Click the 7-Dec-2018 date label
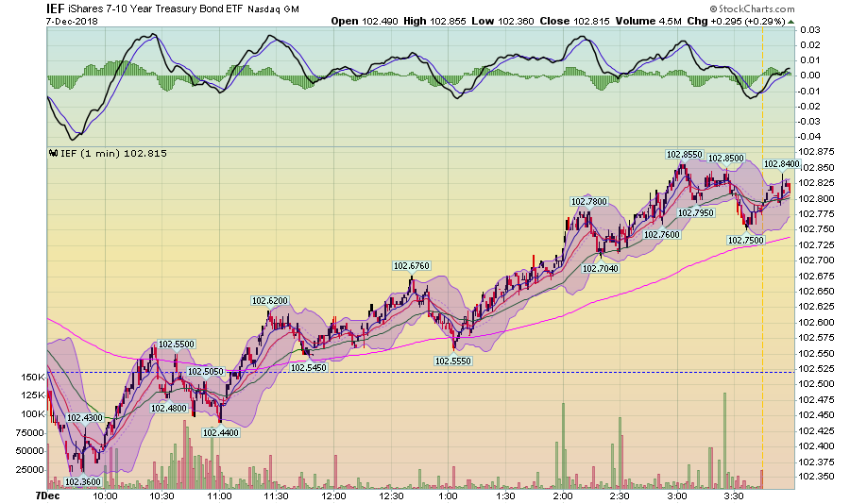Image resolution: width=850 pixels, height=504 pixels. 72,21
